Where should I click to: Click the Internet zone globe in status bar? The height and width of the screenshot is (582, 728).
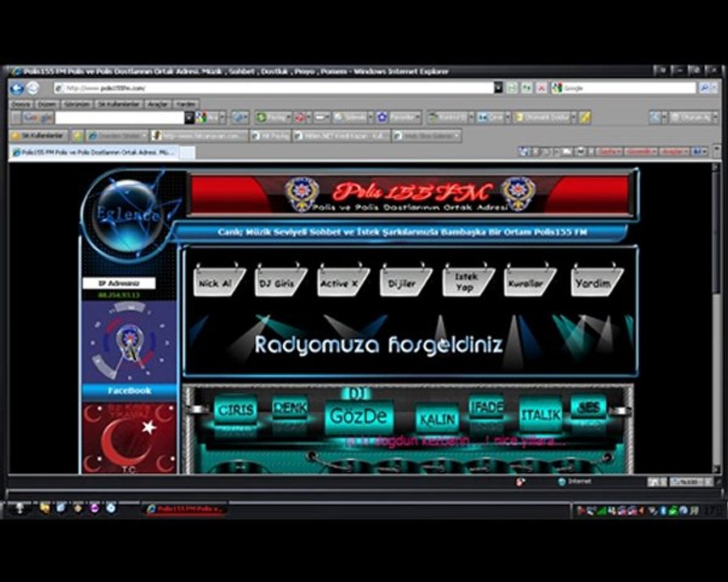[x=562, y=482]
